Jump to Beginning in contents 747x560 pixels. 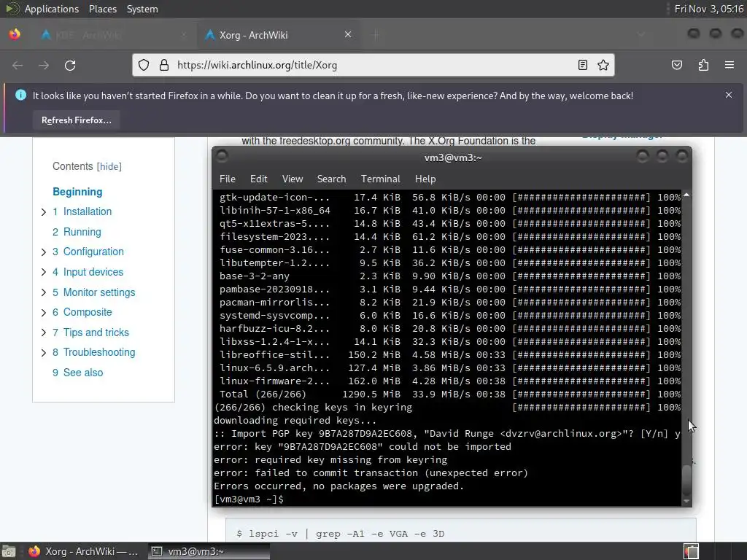click(77, 192)
